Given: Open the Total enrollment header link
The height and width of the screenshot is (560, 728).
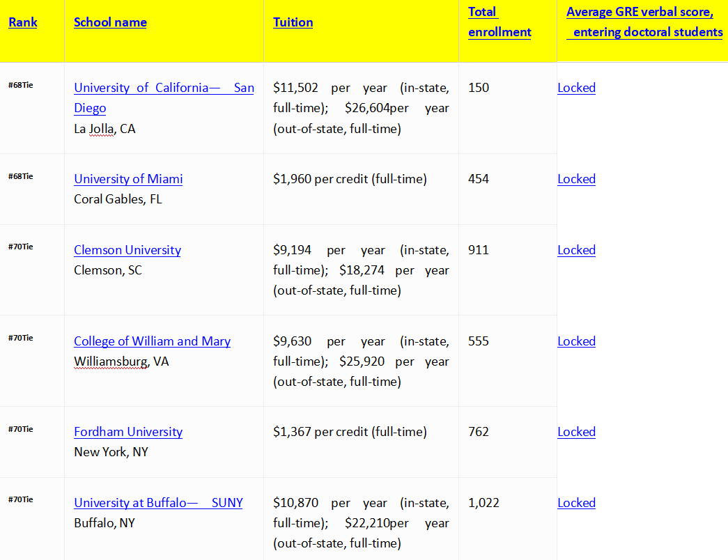Looking at the screenshot, I should click(x=499, y=22).
